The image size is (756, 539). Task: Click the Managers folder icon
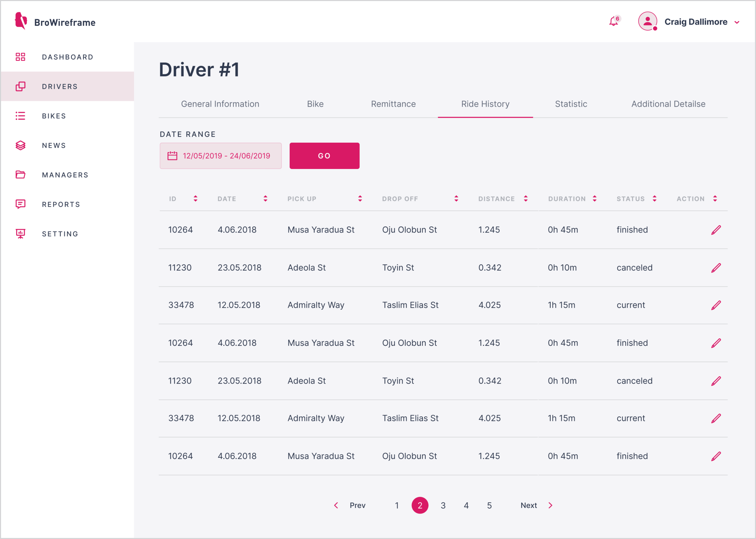pyautogui.click(x=20, y=175)
